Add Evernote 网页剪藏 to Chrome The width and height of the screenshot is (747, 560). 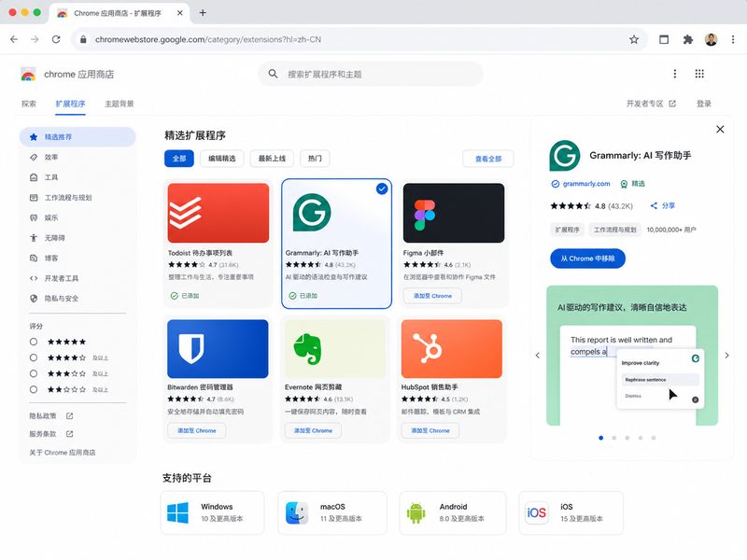tap(313, 430)
